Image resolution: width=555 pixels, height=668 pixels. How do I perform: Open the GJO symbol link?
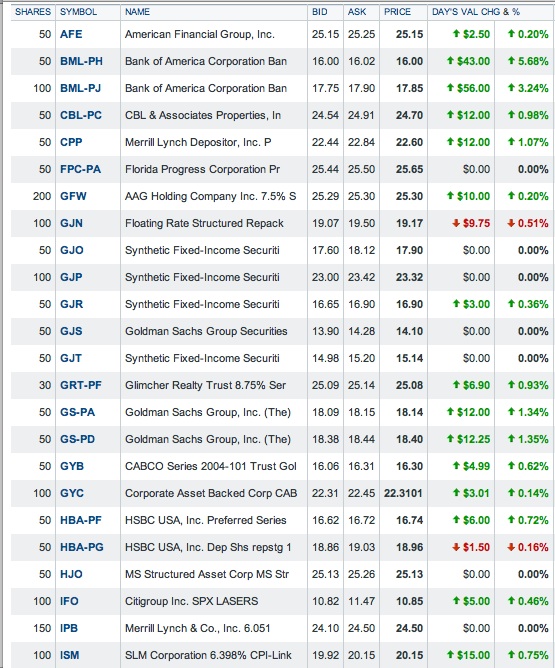click(x=72, y=250)
